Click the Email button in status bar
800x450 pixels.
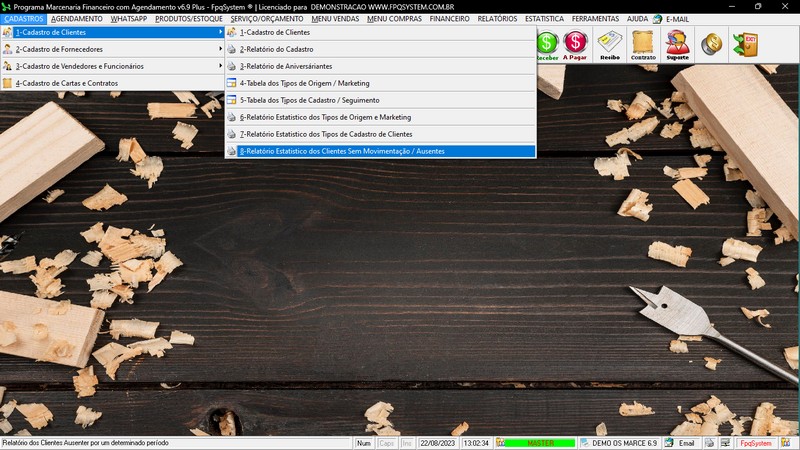pos(686,443)
